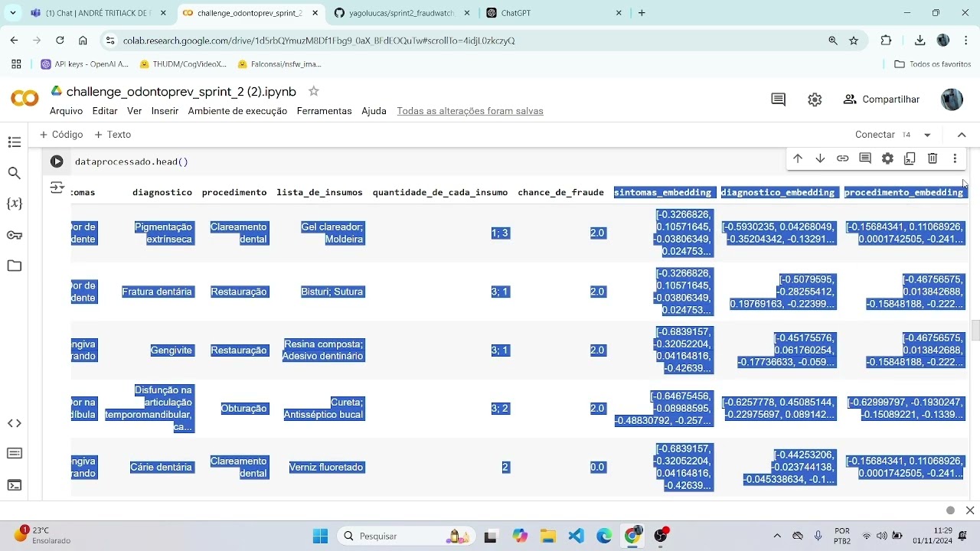
Task: Close the bottom status bar
Action: 970,510
